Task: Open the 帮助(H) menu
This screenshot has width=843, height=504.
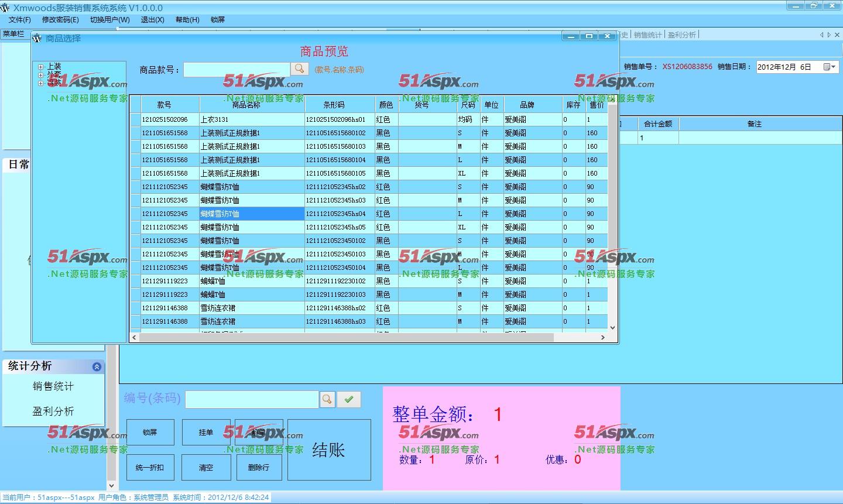Action: coord(187,20)
